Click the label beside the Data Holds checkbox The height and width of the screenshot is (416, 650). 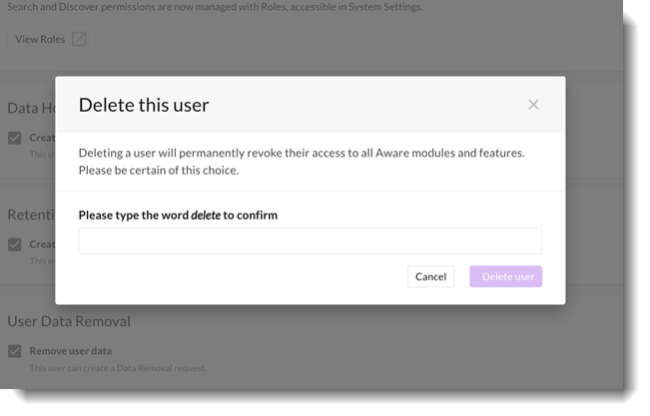(42, 138)
